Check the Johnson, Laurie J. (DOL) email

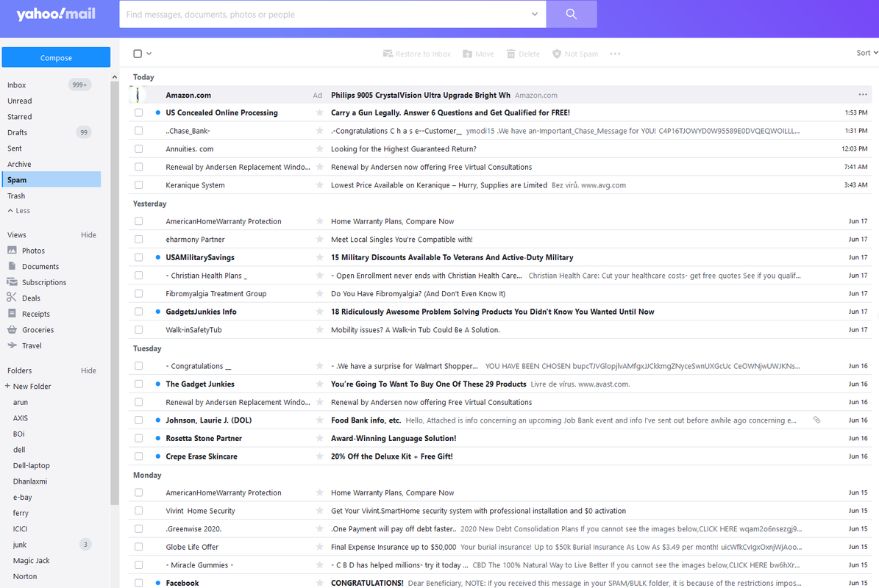138,420
